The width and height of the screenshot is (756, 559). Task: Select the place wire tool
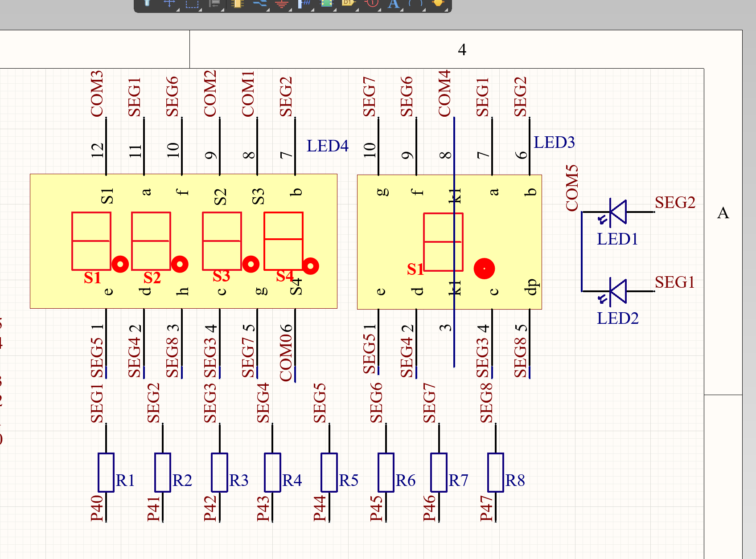click(260, 4)
